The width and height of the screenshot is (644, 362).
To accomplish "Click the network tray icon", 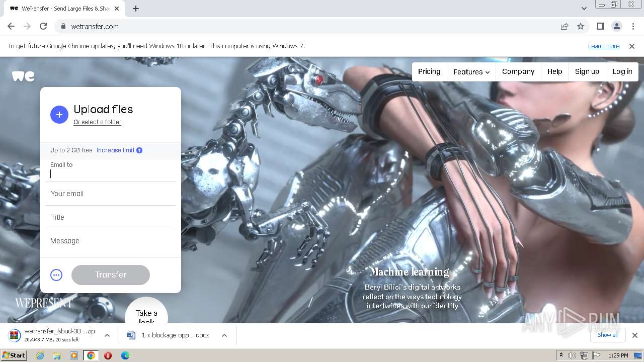I will [584, 355].
